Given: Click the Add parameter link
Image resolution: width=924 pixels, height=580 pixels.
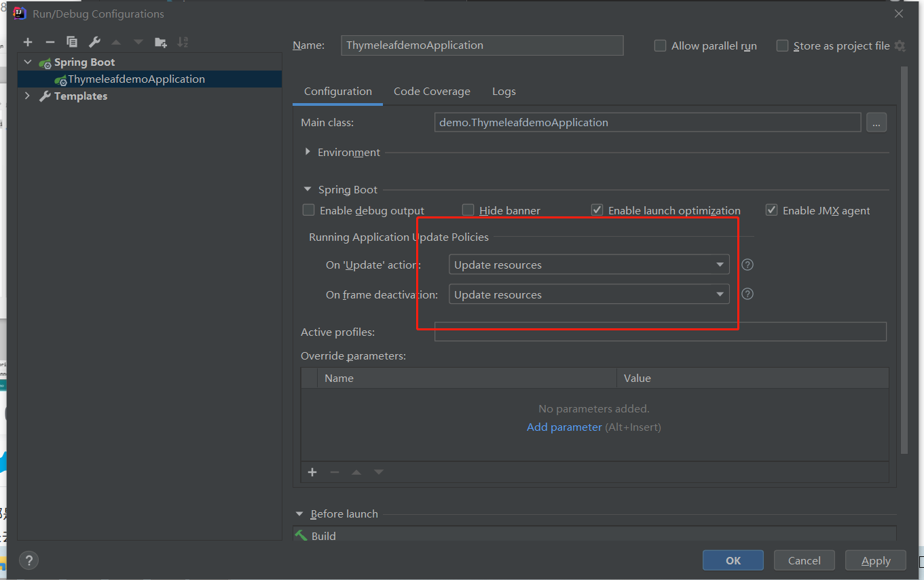Looking at the screenshot, I should (x=564, y=427).
